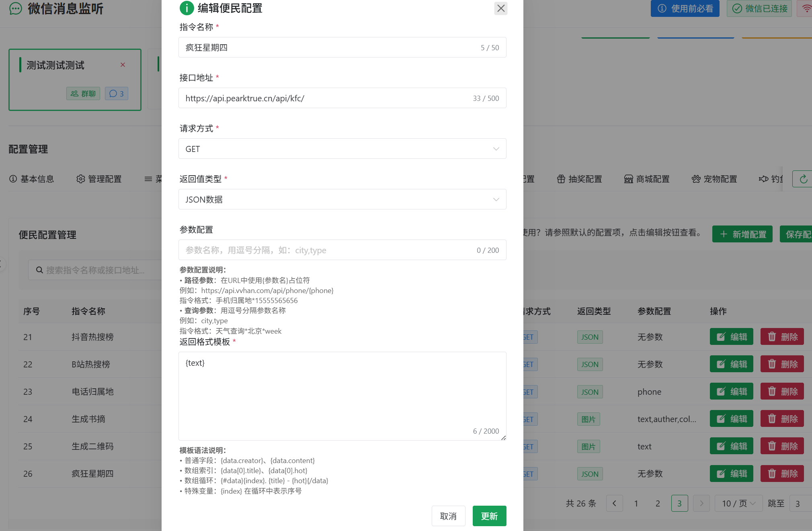Switch to the 基本信息 tab
Screen dimensions: 812x531
(x=31, y=179)
